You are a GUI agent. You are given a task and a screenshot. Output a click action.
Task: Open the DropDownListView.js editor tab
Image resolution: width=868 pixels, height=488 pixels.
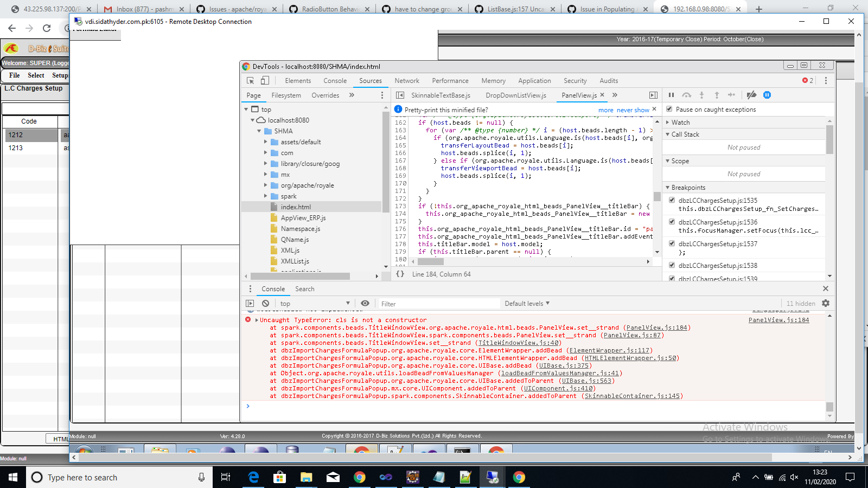[516, 95]
